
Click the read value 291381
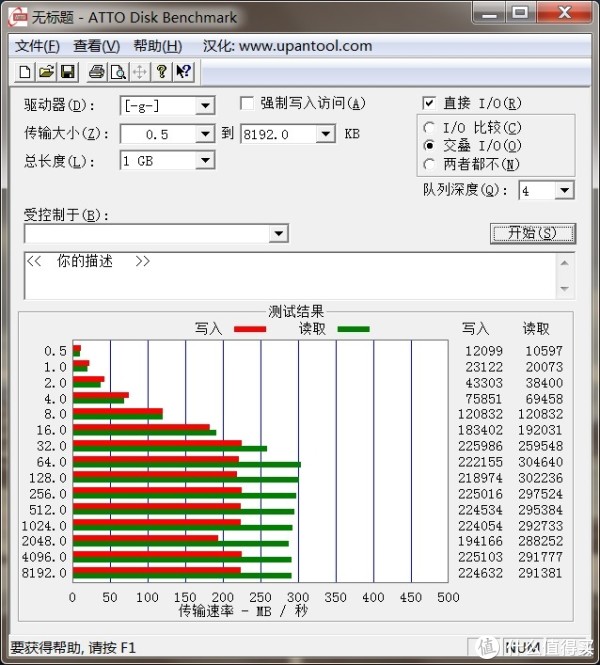pyautogui.click(x=541, y=573)
